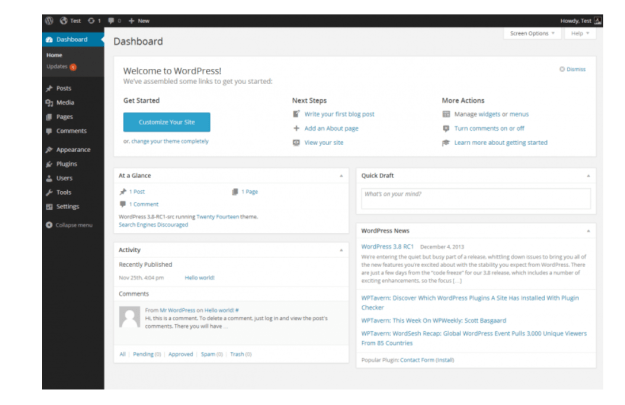
Task: Open the widgets management link
Action: [x=489, y=114]
